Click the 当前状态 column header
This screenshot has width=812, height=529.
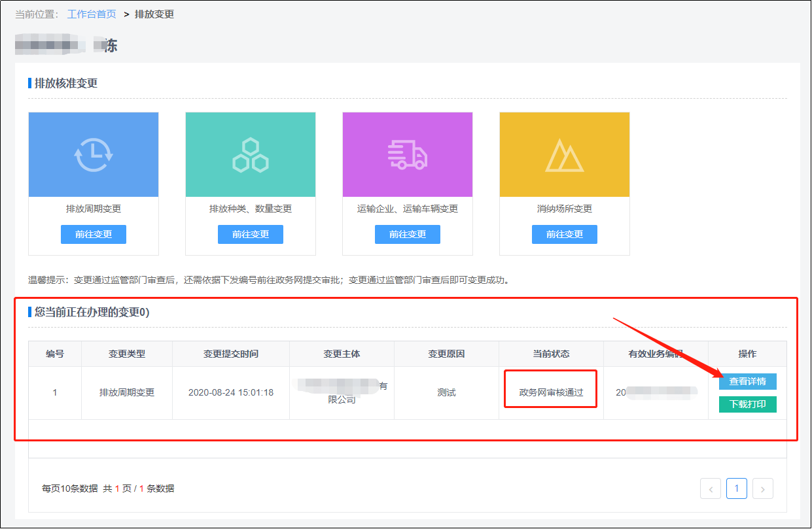(x=551, y=354)
